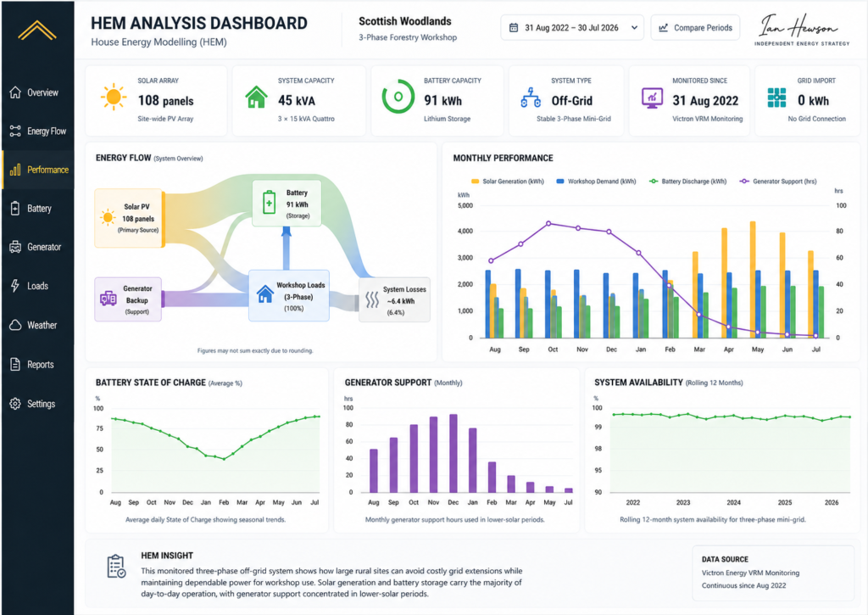
Task: Click 'Figures may not sum exactly' footnote
Action: [255, 350]
